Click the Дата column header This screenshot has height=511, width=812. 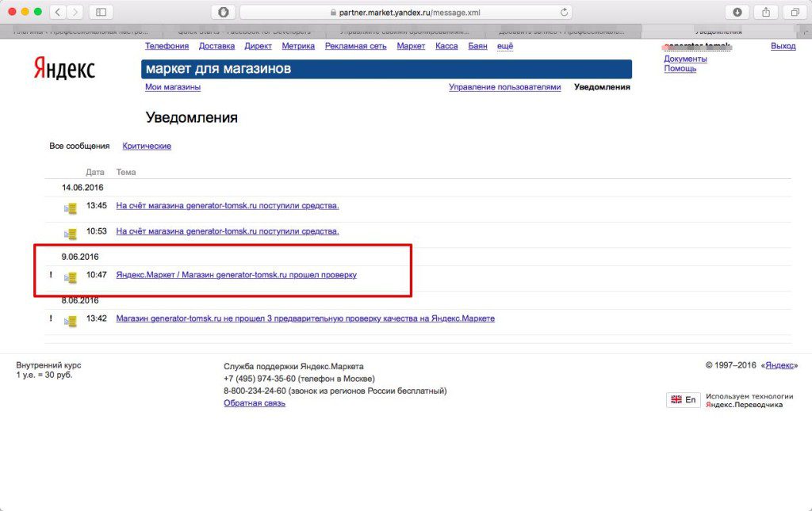click(95, 172)
